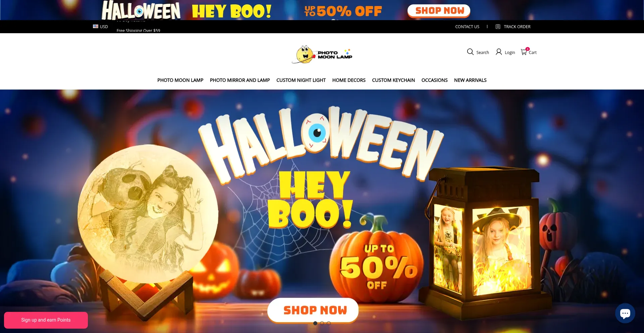644x333 pixels.
Task: Open the USD currency selector
Action: pos(101,26)
